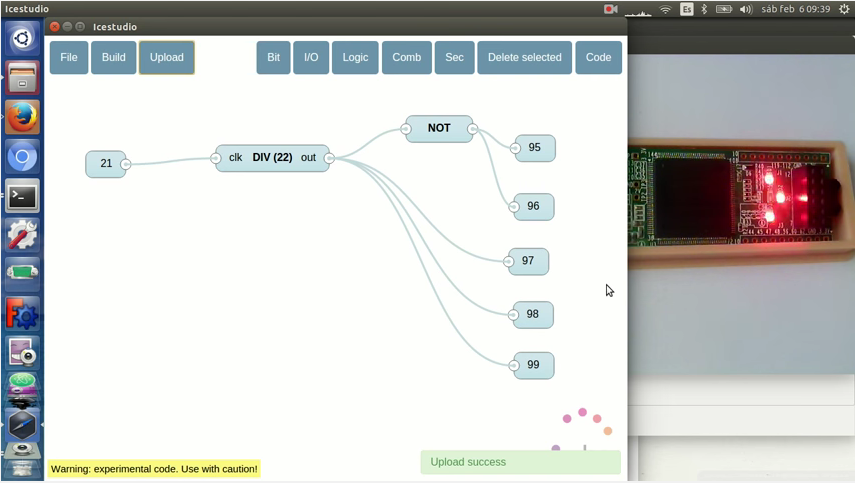Open the Bluetooth indicator menu

pos(704,9)
